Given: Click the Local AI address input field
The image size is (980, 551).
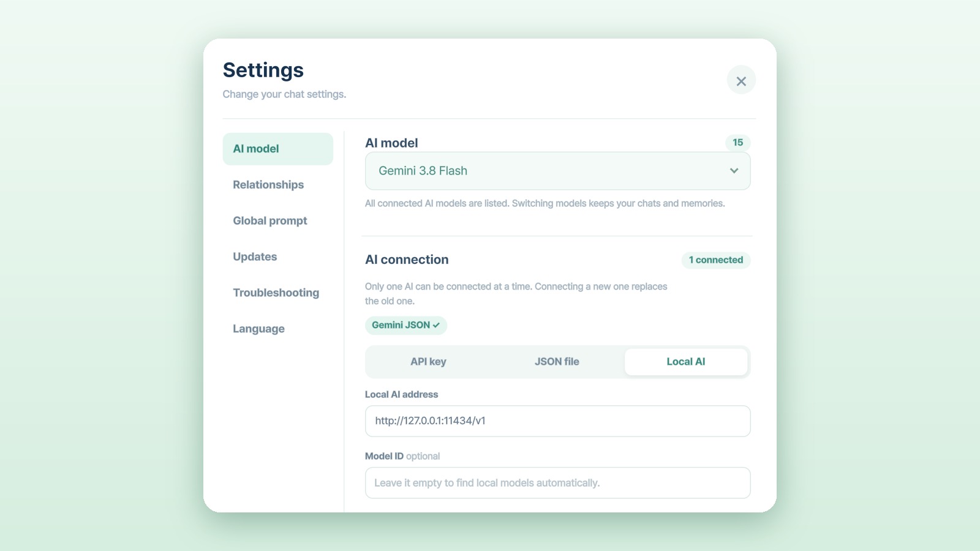Looking at the screenshot, I should (557, 421).
